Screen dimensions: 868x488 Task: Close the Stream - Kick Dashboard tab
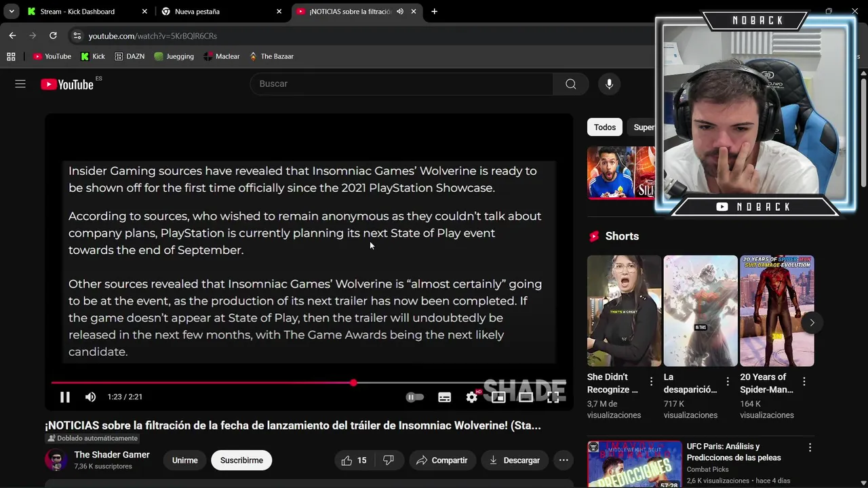coord(144,12)
